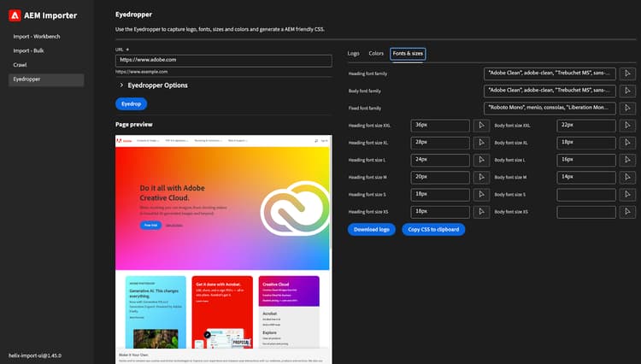The width and height of the screenshot is (641, 364).
Task: Open Import - Workbench page
Action: tap(37, 37)
